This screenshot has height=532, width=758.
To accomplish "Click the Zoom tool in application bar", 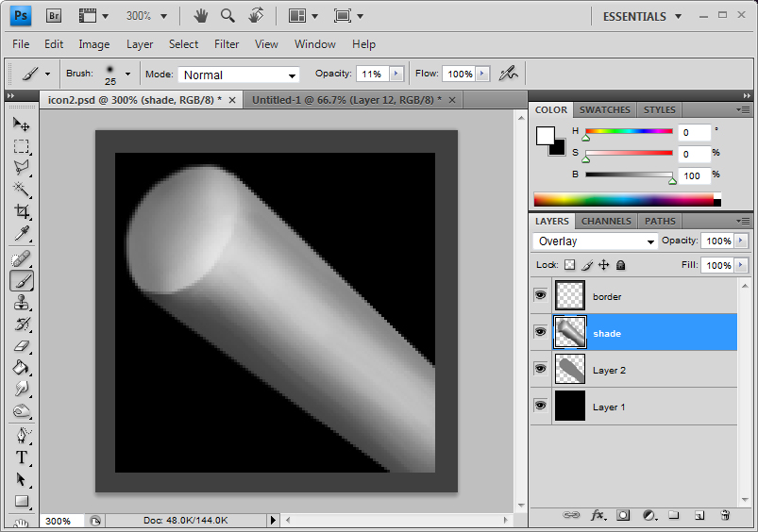I will tap(227, 16).
